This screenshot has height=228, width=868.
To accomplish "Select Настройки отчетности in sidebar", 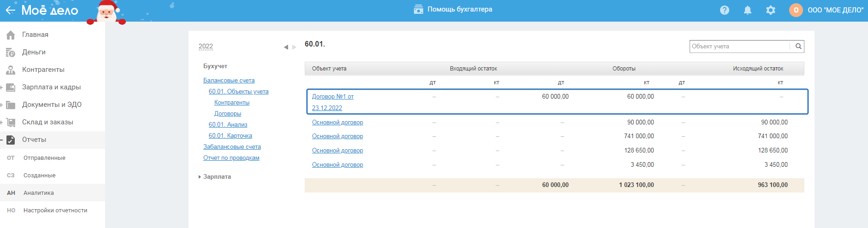I will click(55, 210).
